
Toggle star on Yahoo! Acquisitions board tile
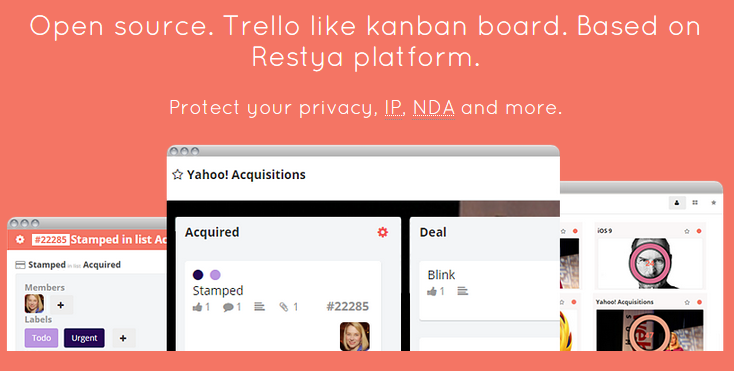[687, 302]
